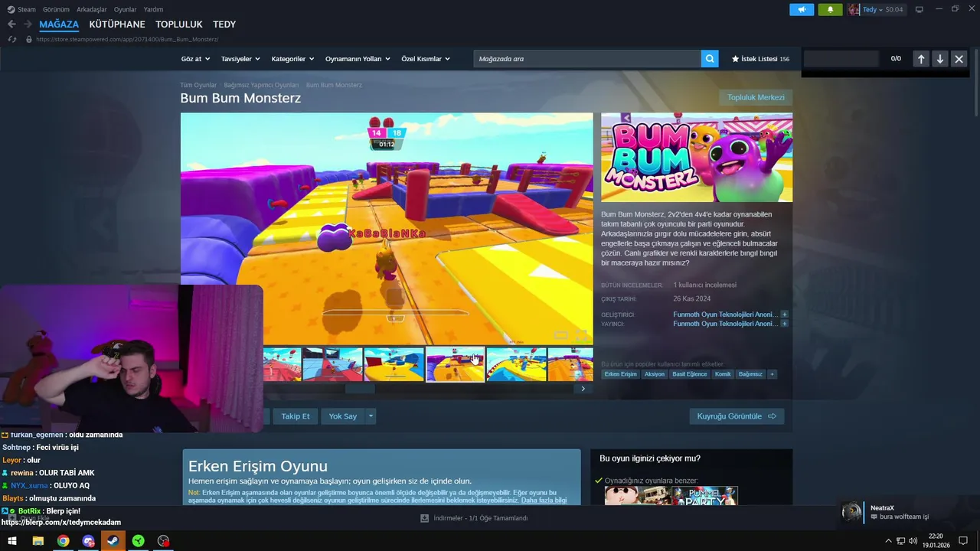Select the Komik tag
Image resolution: width=980 pixels, height=551 pixels.
point(723,374)
